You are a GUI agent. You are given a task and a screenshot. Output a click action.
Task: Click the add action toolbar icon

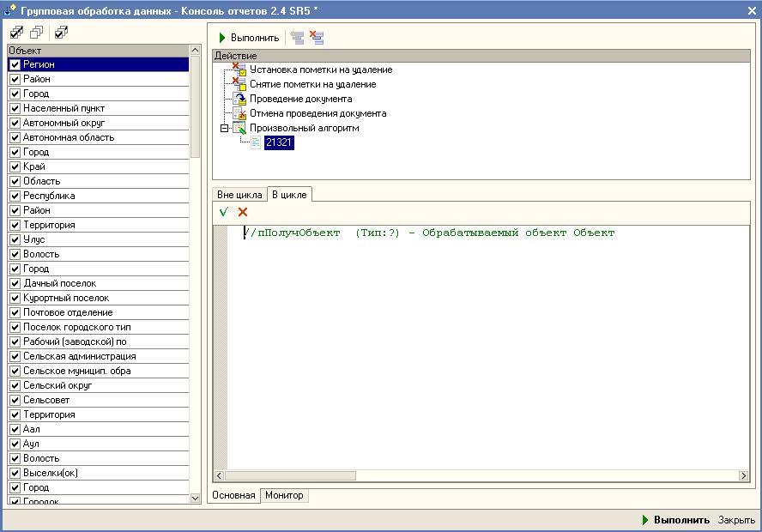(x=297, y=38)
